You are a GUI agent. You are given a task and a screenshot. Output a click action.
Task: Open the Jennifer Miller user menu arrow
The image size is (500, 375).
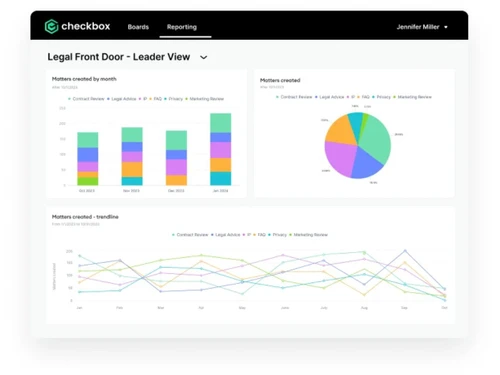pyautogui.click(x=446, y=27)
